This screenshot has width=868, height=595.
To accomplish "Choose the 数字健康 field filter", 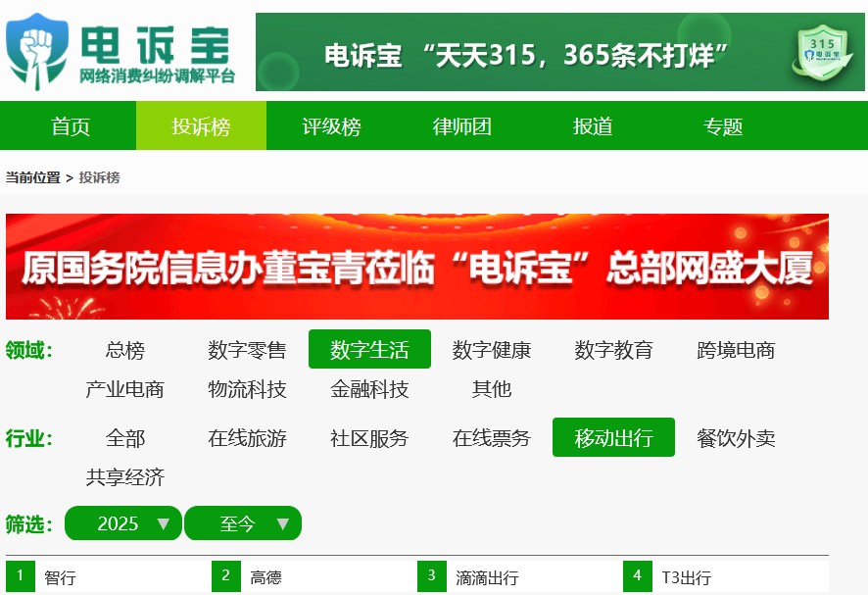I will pos(492,350).
